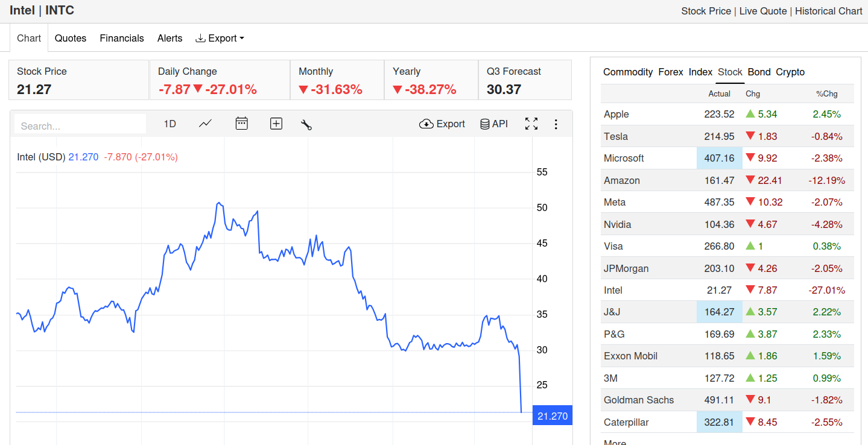Open the calendar date range picker
Screen dimensions: 868x445
[241, 124]
